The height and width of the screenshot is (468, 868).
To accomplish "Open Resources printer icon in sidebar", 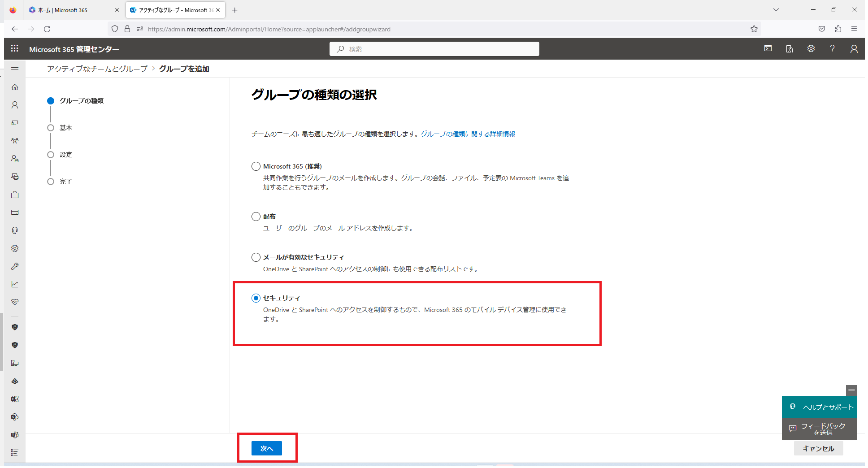I will click(x=15, y=177).
